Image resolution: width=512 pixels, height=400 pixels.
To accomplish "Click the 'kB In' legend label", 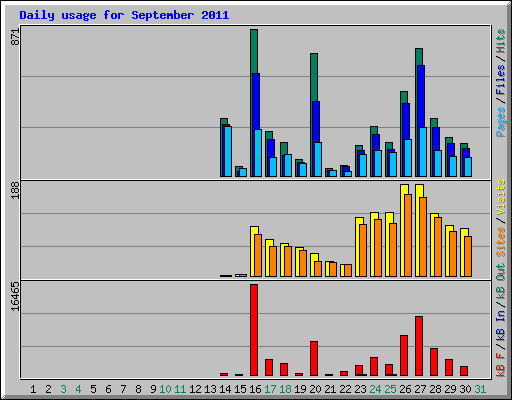I will (500, 324).
